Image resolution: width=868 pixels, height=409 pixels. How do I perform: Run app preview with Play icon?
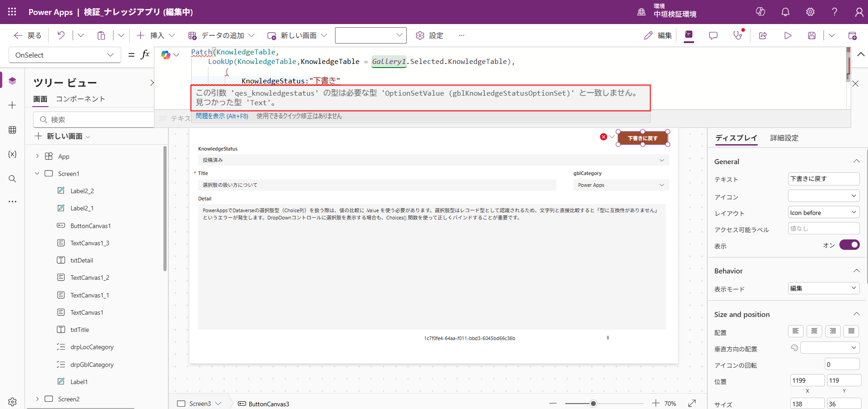pos(788,35)
